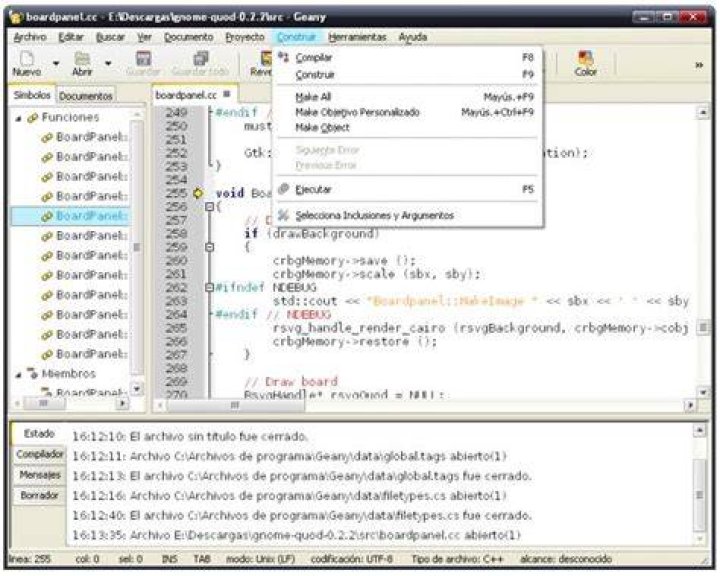Click the Abrir open folder icon
This screenshot has width=720, height=576.
82,58
